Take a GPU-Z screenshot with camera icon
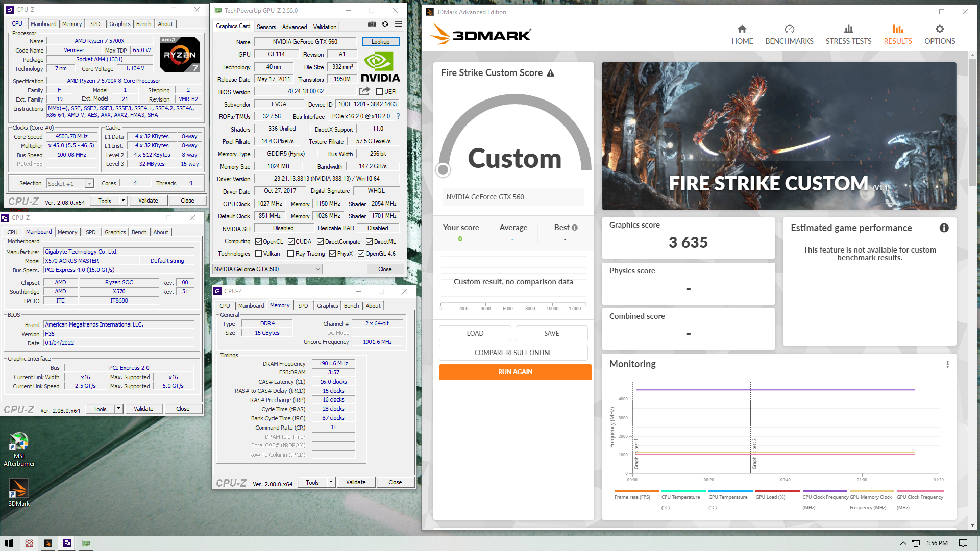980x551 pixels. click(372, 24)
